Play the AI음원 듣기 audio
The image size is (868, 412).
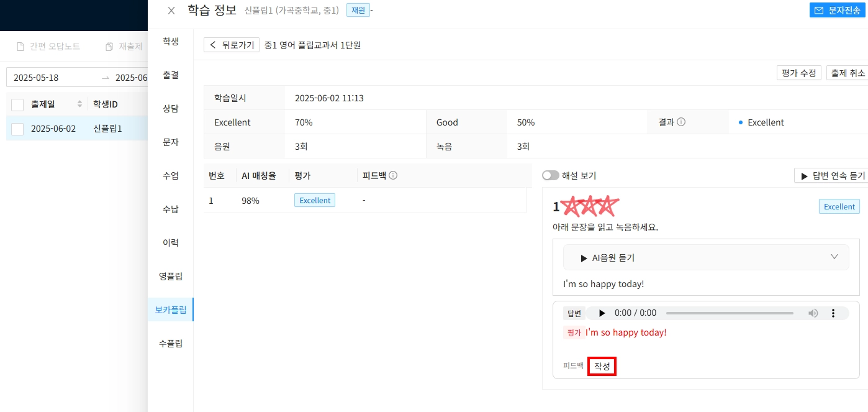point(607,257)
